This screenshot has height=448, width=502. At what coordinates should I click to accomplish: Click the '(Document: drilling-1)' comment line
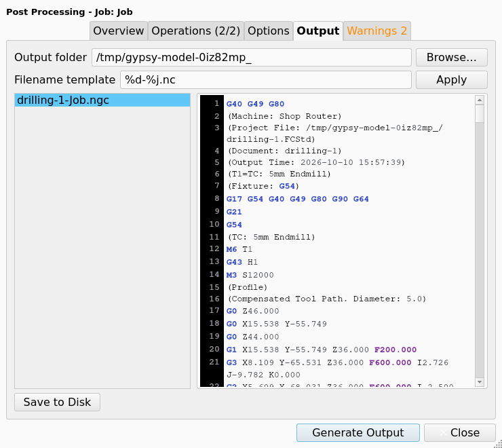click(284, 151)
